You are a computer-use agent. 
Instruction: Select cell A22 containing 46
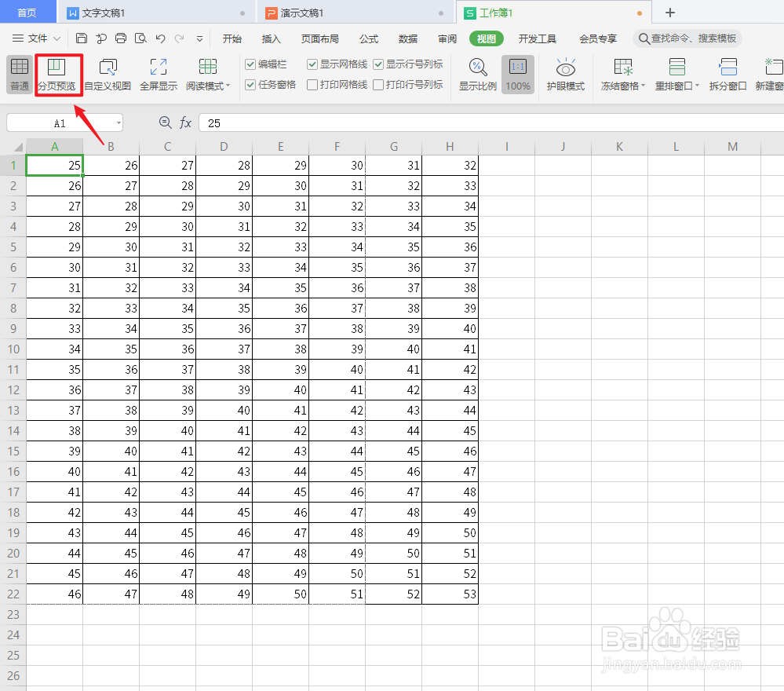pos(54,594)
